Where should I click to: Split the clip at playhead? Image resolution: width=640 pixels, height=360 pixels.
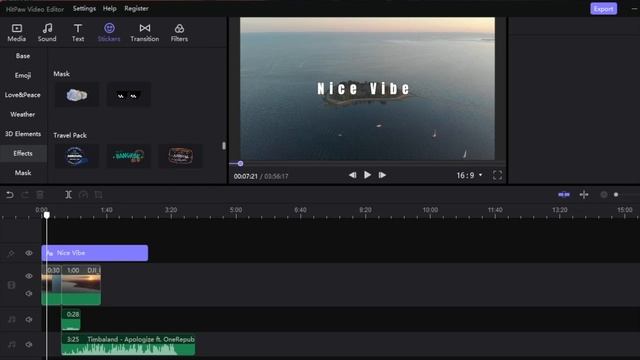tap(68, 195)
